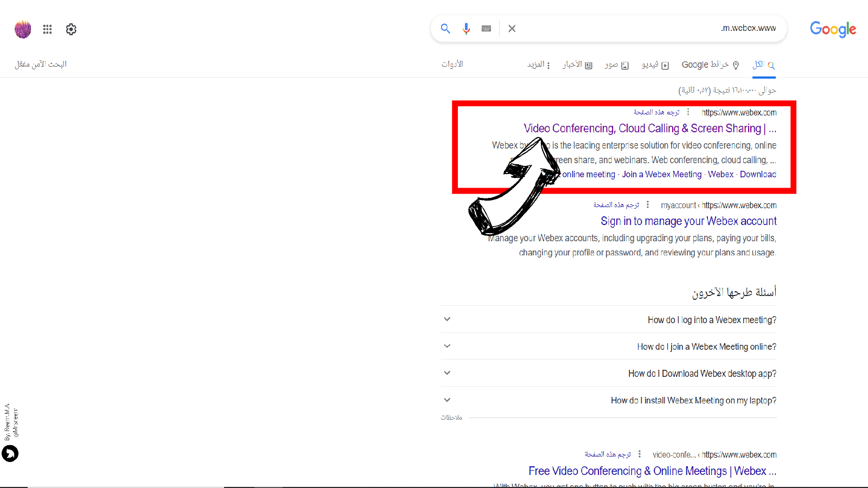Expand "How do I Download Webex desktop app?"
This screenshot has height=488, width=868.
pyautogui.click(x=447, y=373)
